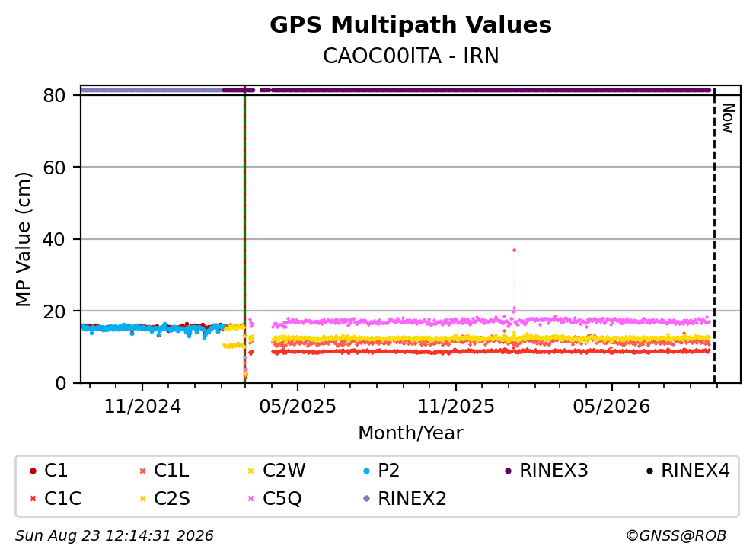The height and width of the screenshot is (559, 756).
Task: Click the GPS Multipath Values title
Action: [411, 25]
